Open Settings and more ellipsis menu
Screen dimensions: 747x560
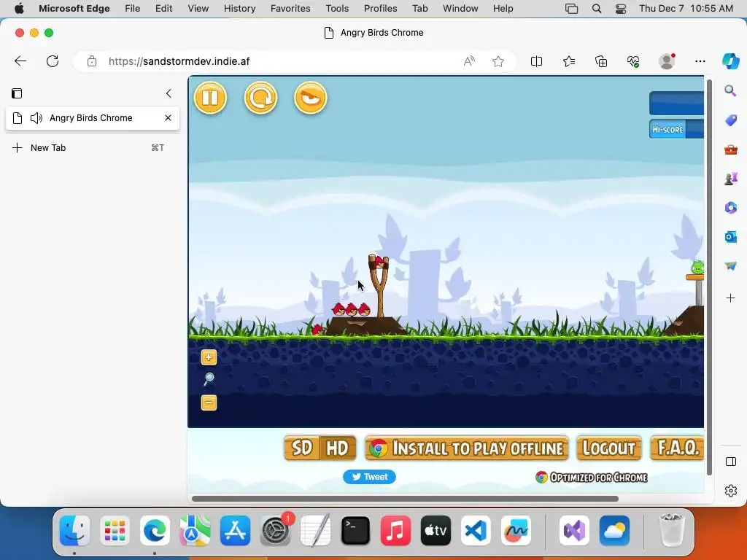[x=700, y=61]
